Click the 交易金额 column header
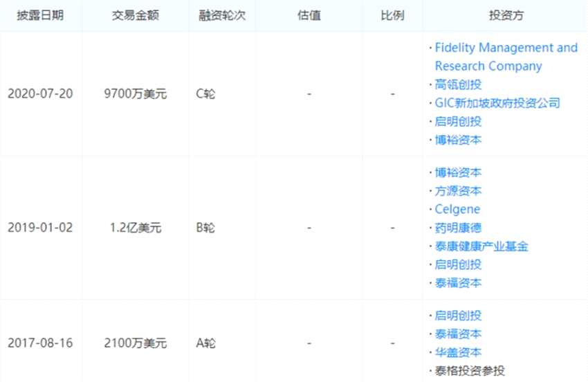The height and width of the screenshot is (382, 588). [x=136, y=15]
